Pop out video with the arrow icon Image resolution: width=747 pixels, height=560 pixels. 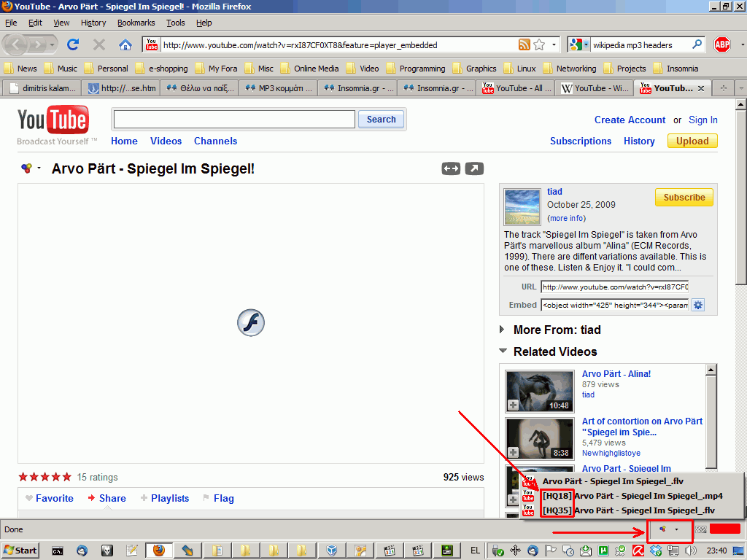click(474, 168)
